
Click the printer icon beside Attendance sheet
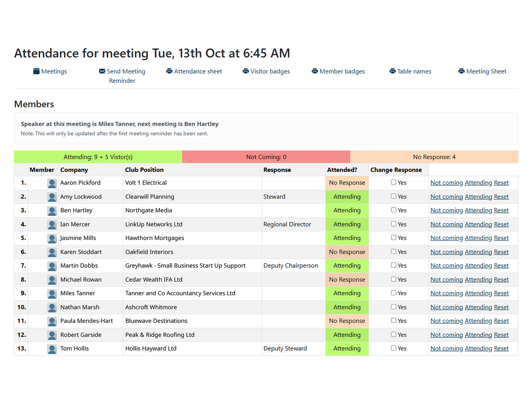169,71
